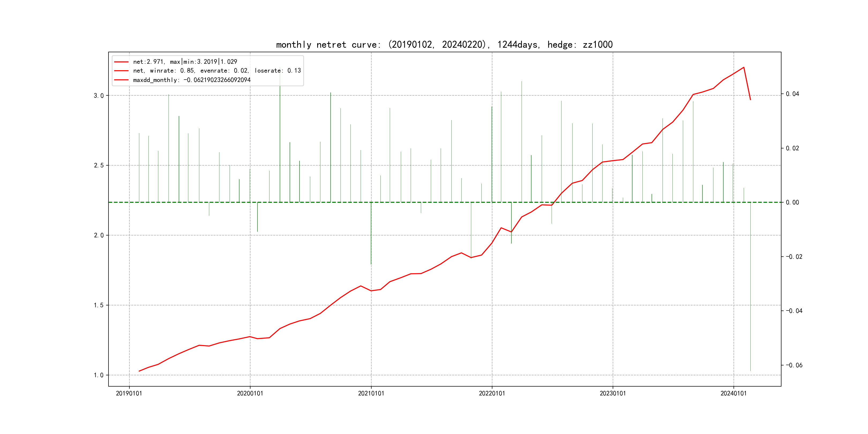Click the 1.5 left y-axis label

point(98,305)
